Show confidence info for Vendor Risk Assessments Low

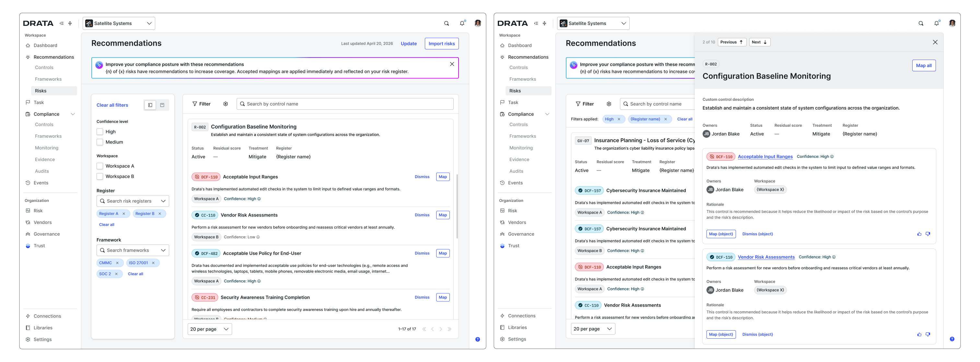pos(258,237)
